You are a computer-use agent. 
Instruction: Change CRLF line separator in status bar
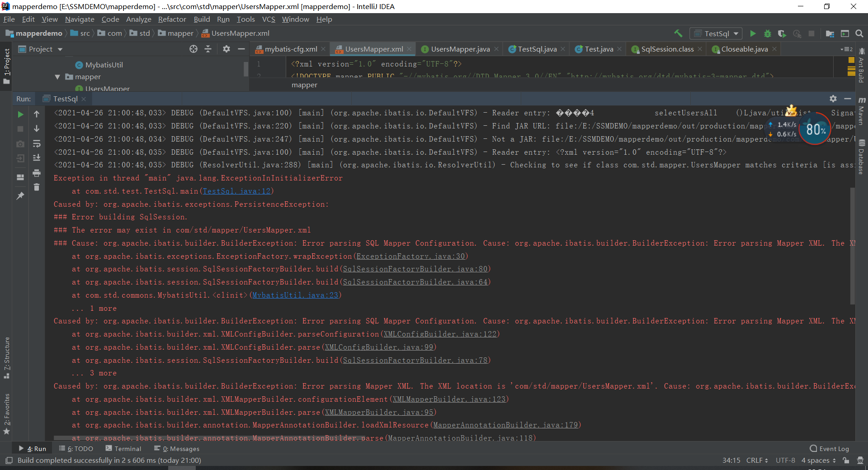757,461
